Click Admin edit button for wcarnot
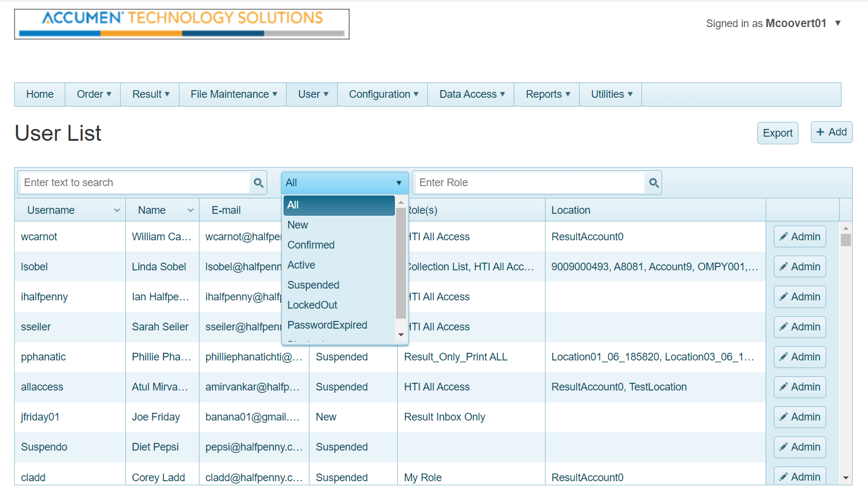This screenshot has width=868, height=490. tap(800, 237)
